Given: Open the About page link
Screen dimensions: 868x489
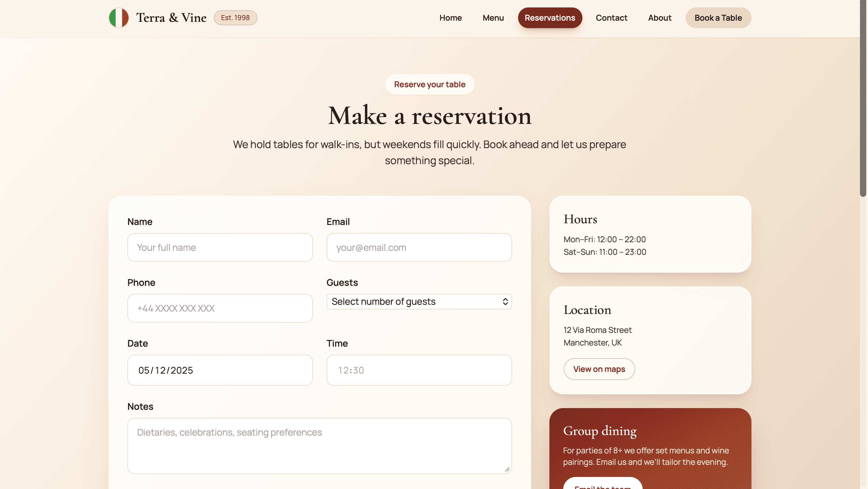Looking at the screenshot, I should (659, 18).
